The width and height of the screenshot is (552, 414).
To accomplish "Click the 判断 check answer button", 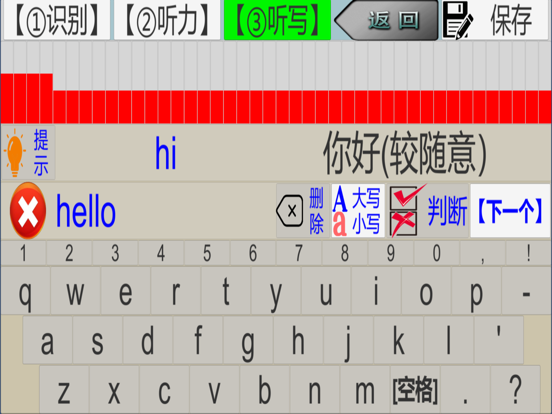I will pyautogui.click(x=428, y=211).
